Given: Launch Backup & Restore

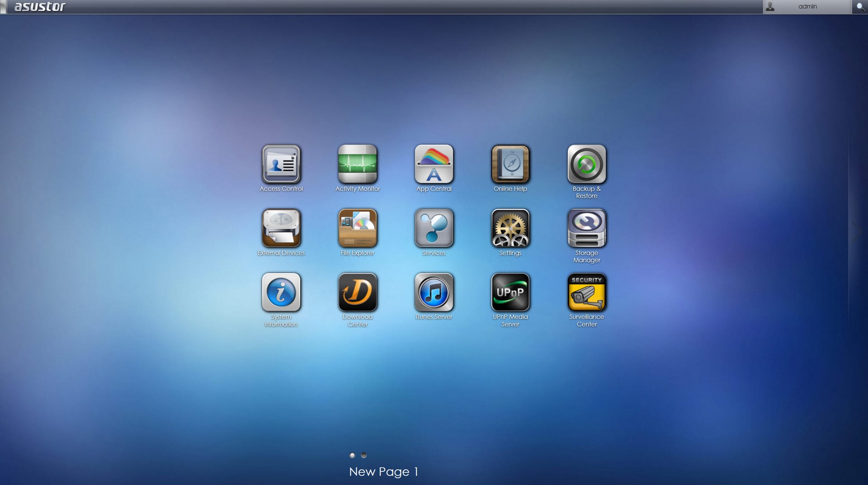Looking at the screenshot, I should coord(586,164).
